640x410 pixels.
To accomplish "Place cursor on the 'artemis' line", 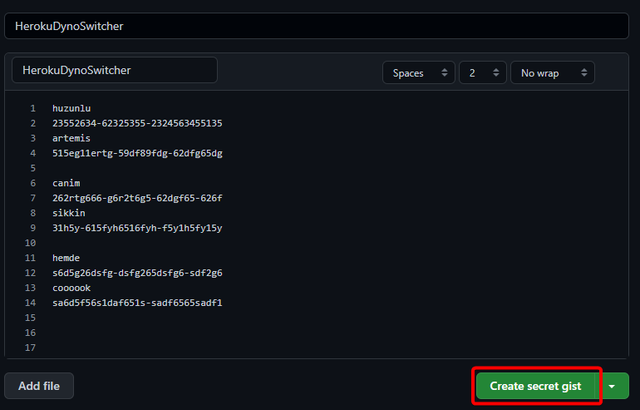I will point(71,138).
